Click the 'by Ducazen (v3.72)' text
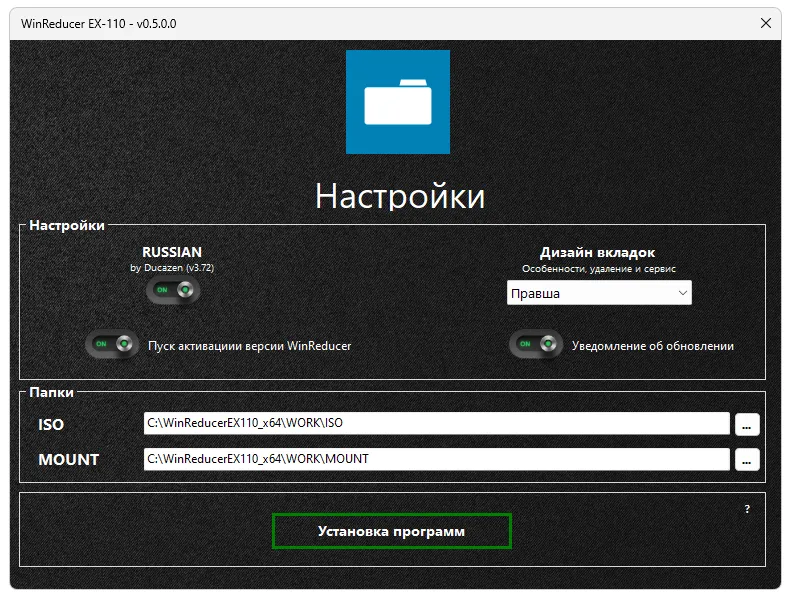 tap(172, 268)
